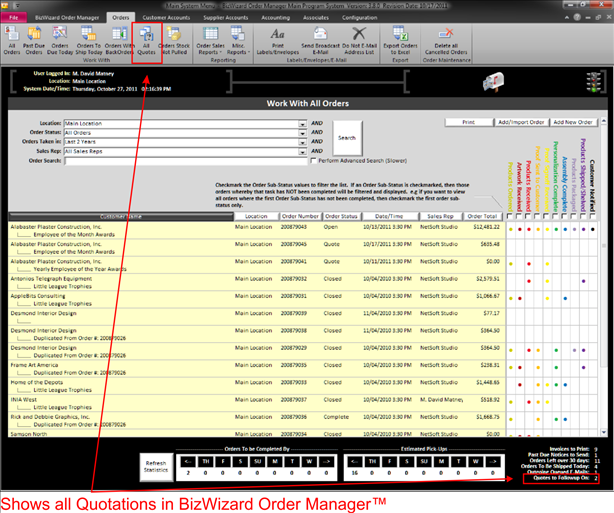The image size is (614, 513).
Task: Select Rick and Debbie Graphics, Inc. order
Action: [x=254, y=421]
